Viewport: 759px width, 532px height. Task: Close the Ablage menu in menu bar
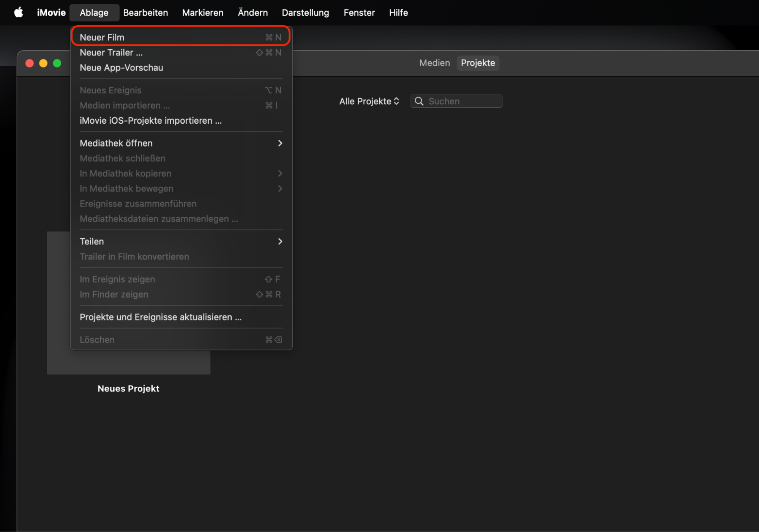[94, 13]
